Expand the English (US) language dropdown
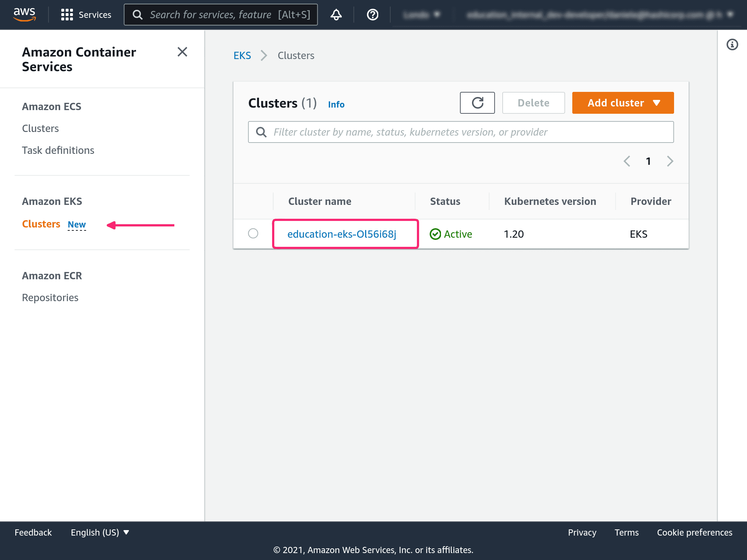 (100, 533)
